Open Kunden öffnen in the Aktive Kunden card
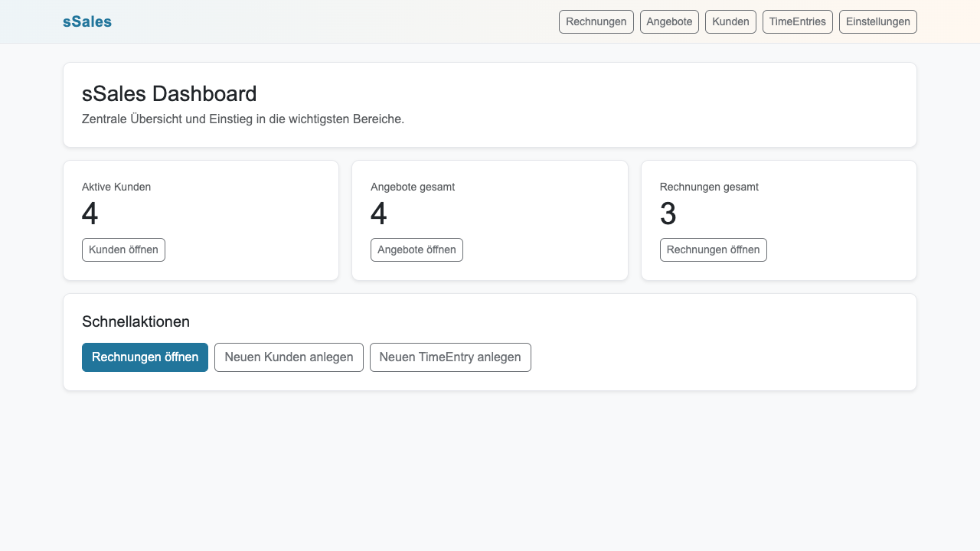The width and height of the screenshot is (980, 551). (123, 249)
